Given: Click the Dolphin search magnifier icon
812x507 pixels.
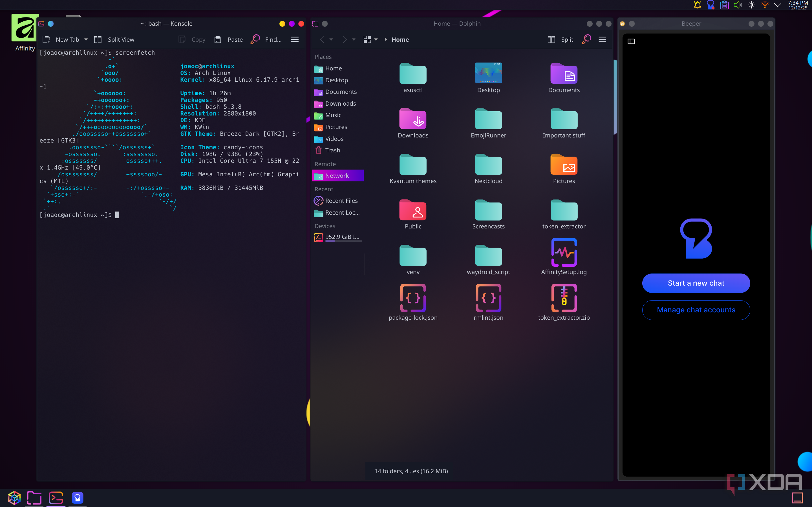Looking at the screenshot, I should (586, 39).
